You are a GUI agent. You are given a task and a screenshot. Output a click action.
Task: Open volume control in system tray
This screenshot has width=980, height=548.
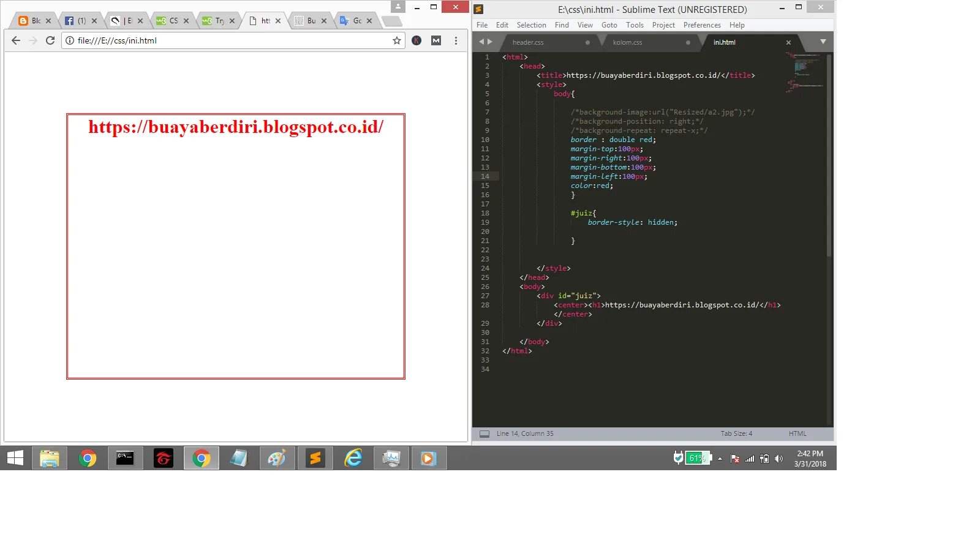778,459
